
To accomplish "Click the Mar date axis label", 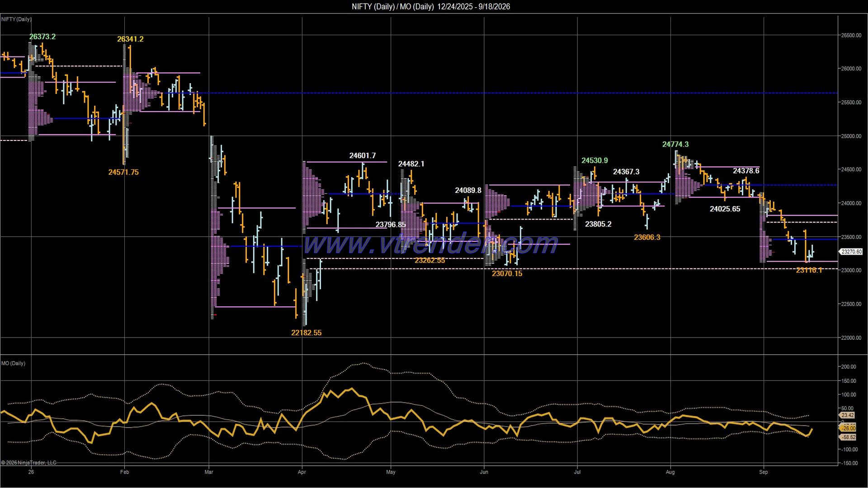I will pyautogui.click(x=209, y=472).
